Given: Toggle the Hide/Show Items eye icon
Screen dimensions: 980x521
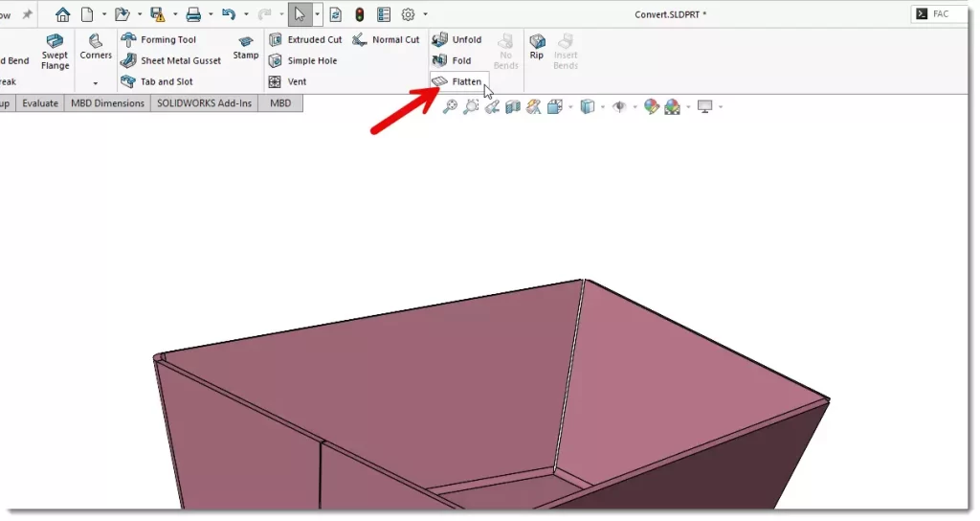Looking at the screenshot, I should click(x=617, y=106).
